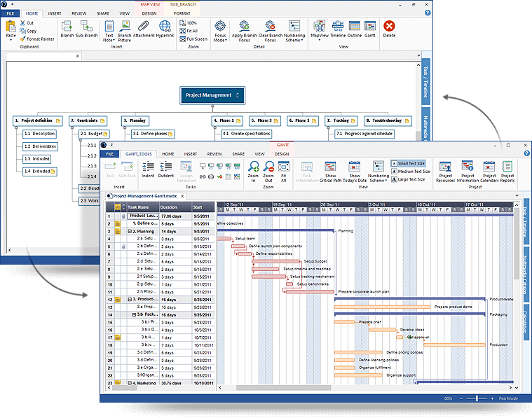Image resolution: width=532 pixels, height=418 pixels.
Task: Select Large Text Size option
Action: pos(408,179)
